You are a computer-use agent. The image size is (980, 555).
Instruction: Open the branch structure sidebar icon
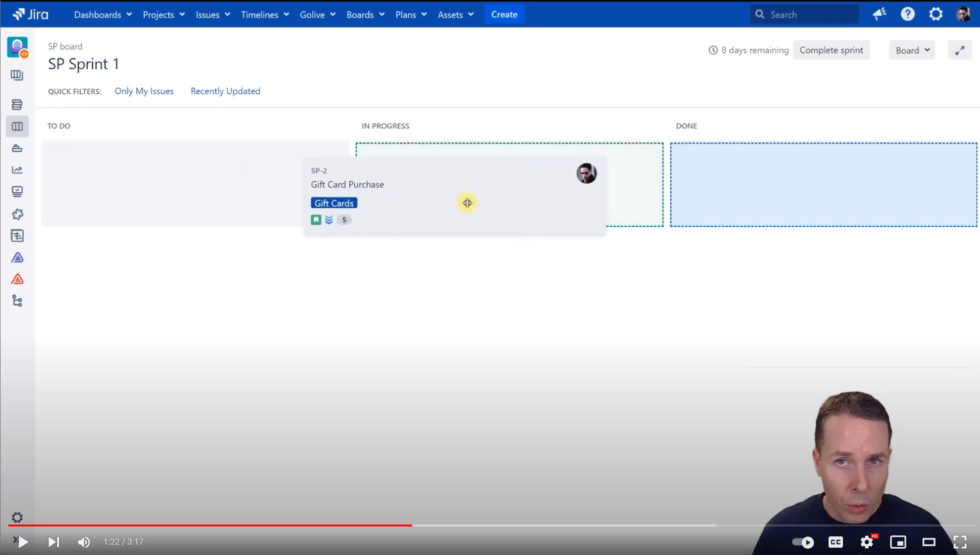pyautogui.click(x=17, y=301)
